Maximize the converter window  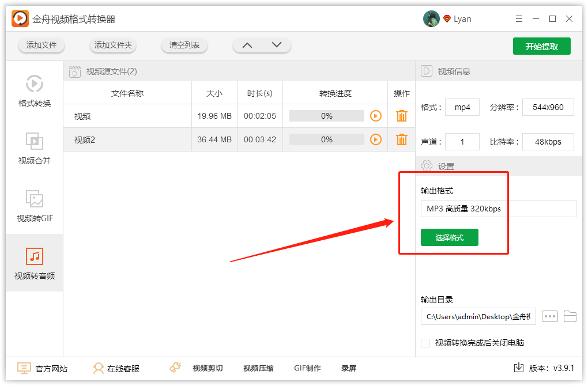pos(552,19)
